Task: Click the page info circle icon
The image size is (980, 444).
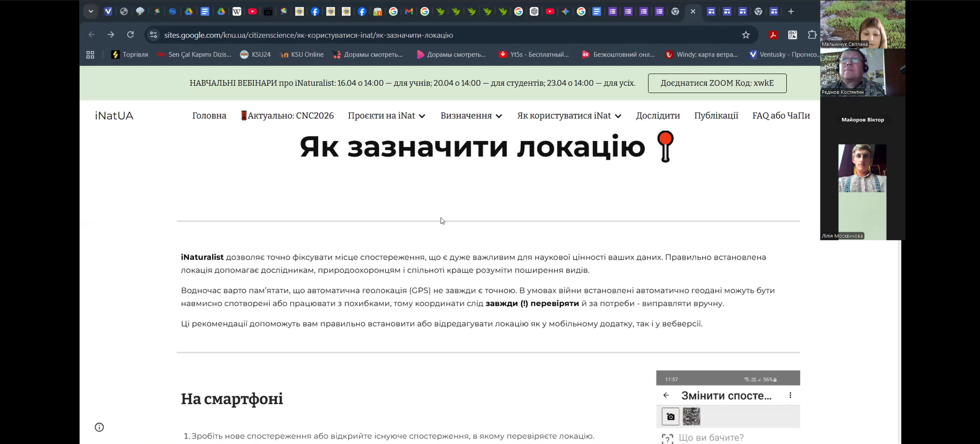Action: pos(99,427)
